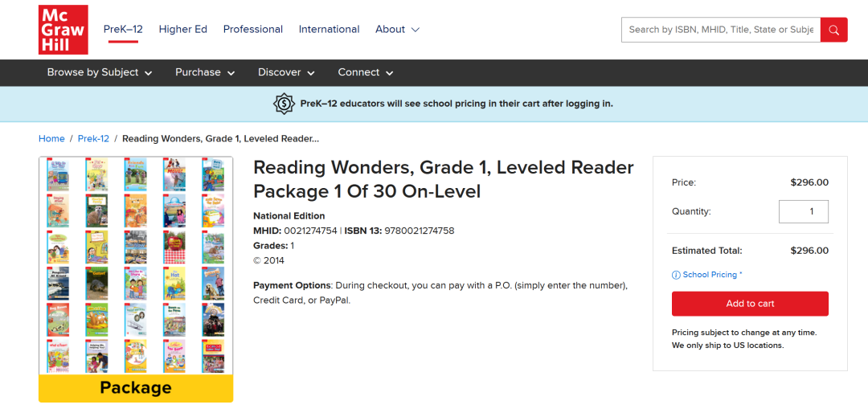The image size is (868, 417).
Task: Follow the Prek-12 breadcrumb link
Action: pos(93,138)
